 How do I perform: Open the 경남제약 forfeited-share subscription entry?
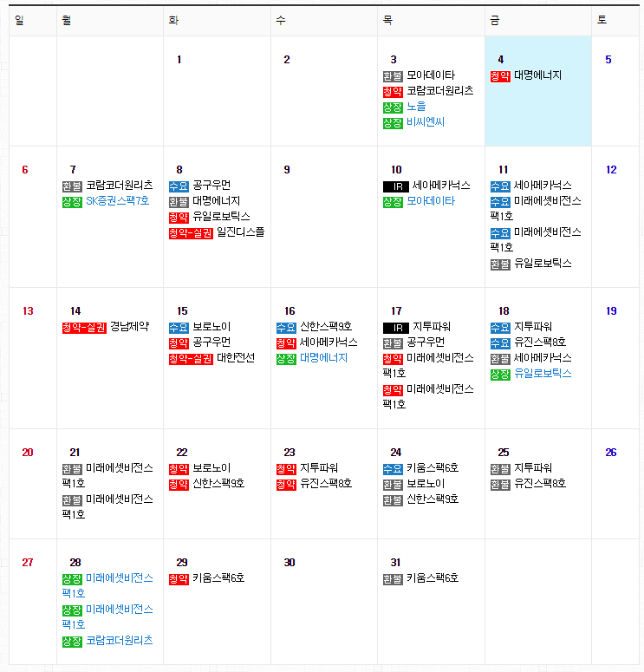pyautogui.click(x=130, y=327)
